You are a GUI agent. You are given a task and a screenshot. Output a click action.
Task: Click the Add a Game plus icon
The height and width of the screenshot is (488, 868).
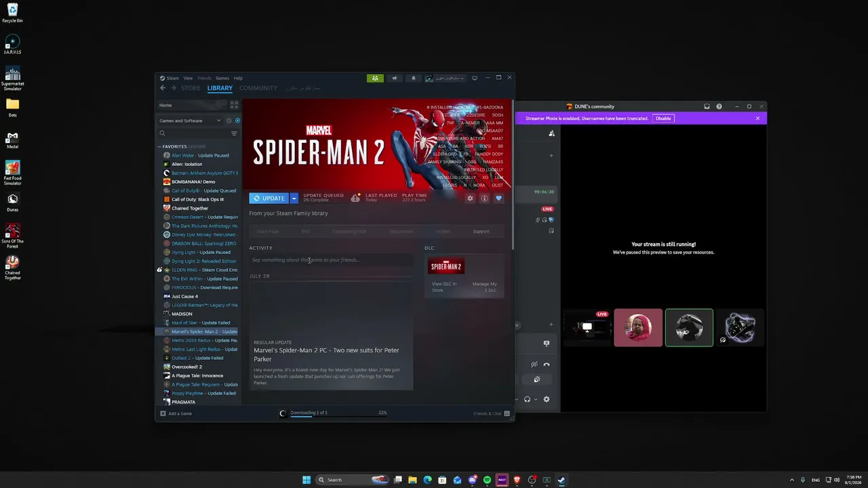tap(163, 413)
